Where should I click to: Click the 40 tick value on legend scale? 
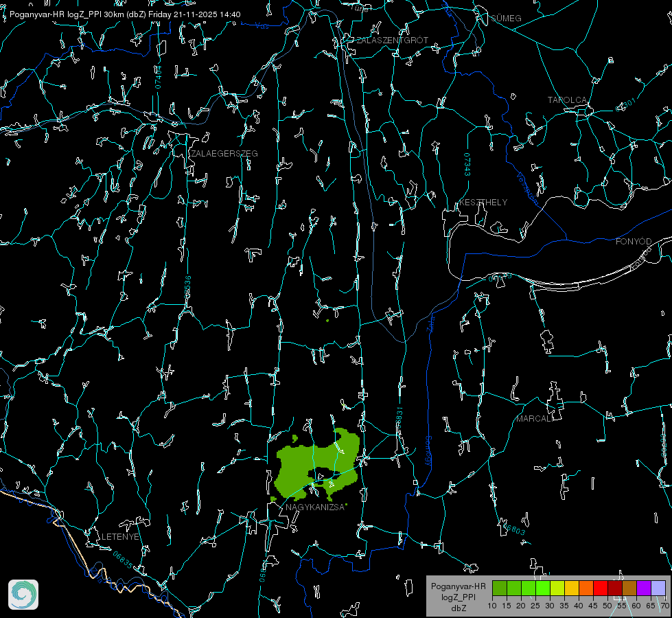click(579, 606)
